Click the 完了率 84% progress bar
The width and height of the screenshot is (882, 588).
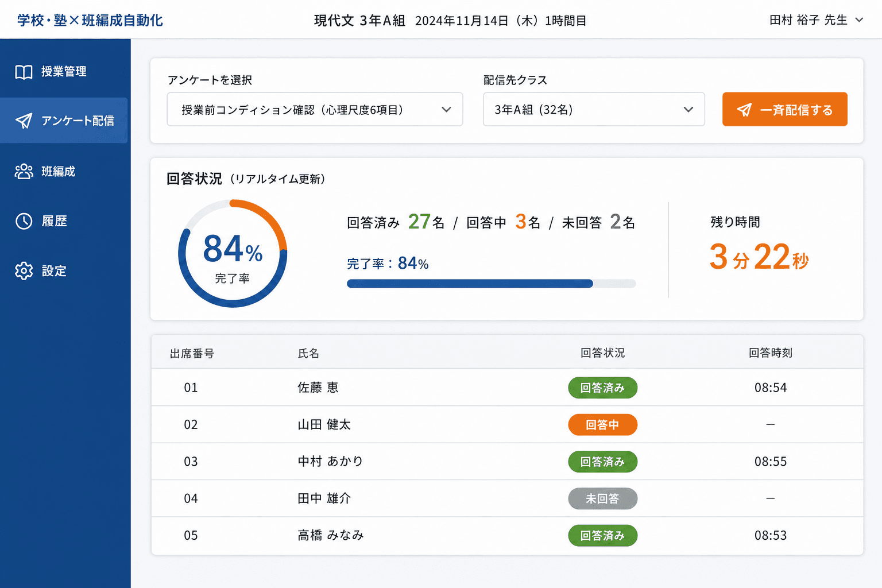tap(491, 284)
